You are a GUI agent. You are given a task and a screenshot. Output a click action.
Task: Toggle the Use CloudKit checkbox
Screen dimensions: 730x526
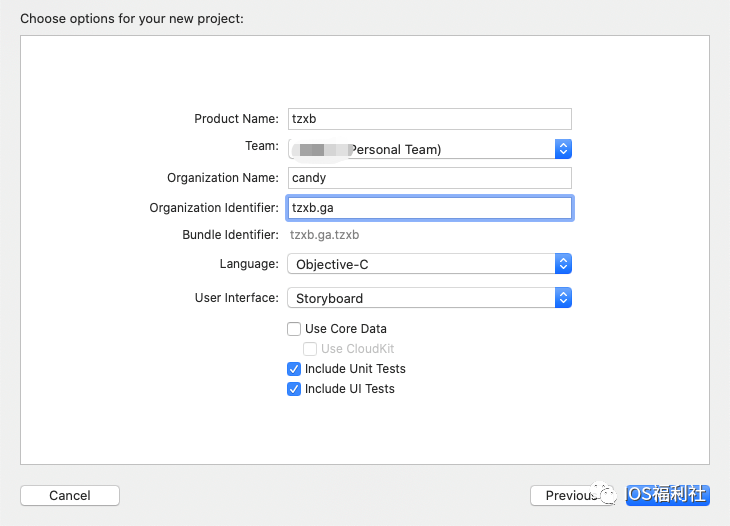click(x=310, y=349)
